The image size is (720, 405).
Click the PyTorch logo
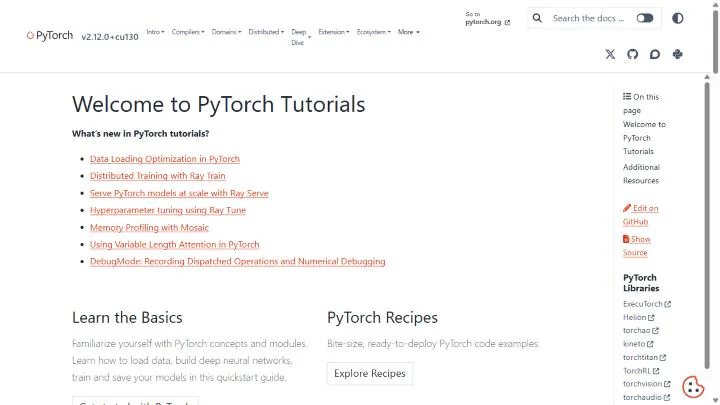click(50, 35)
